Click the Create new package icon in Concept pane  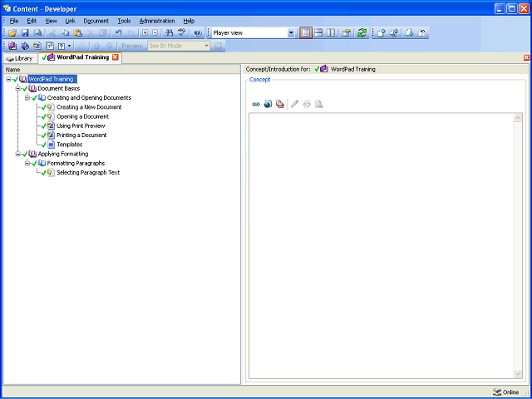279,104
